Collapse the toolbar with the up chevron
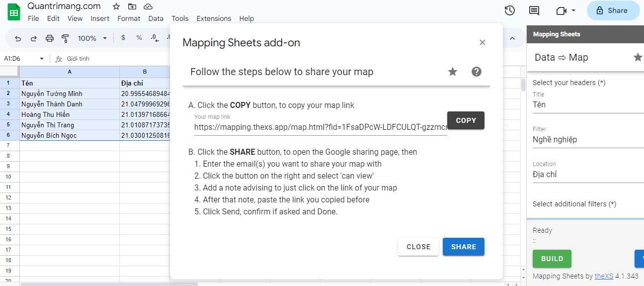The width and height of the screenshot is (644, 286). 512,38
